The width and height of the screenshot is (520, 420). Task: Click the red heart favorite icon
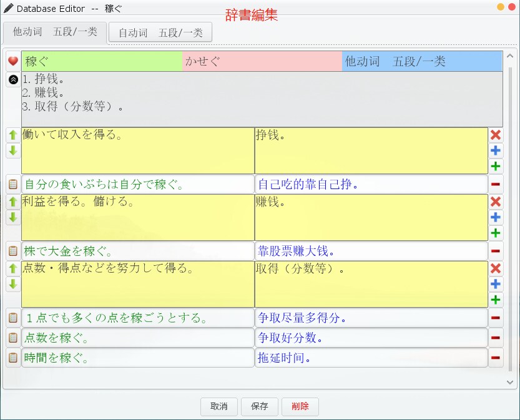(x=13, y=61)
